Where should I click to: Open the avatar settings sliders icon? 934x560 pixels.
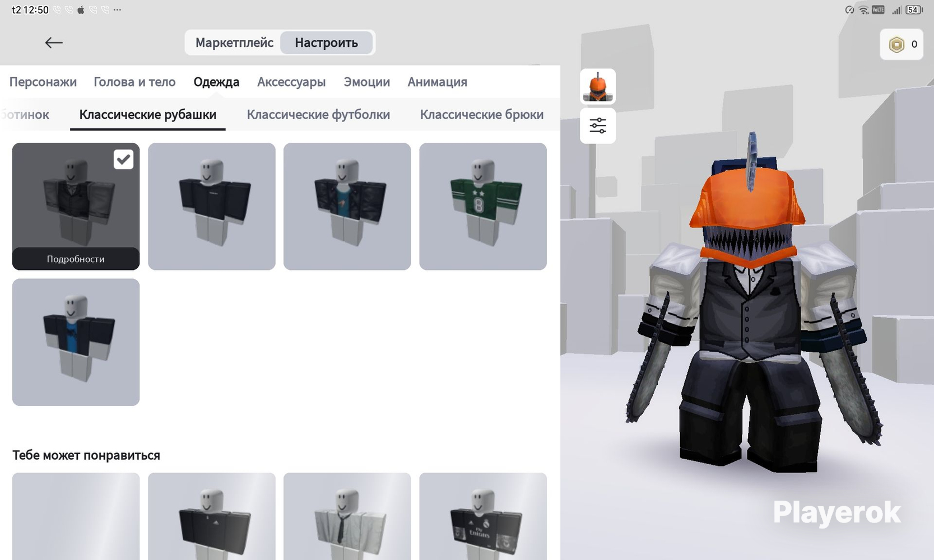(598, 125)
